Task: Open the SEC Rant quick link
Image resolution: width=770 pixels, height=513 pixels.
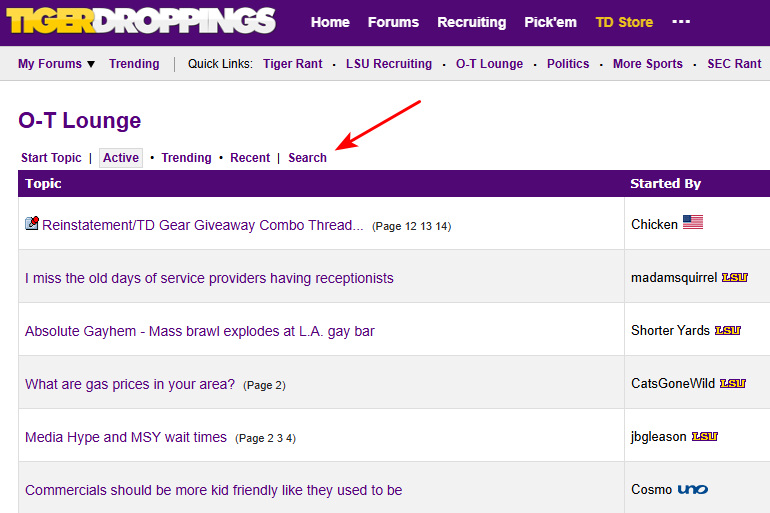Action: click(734, 64)
